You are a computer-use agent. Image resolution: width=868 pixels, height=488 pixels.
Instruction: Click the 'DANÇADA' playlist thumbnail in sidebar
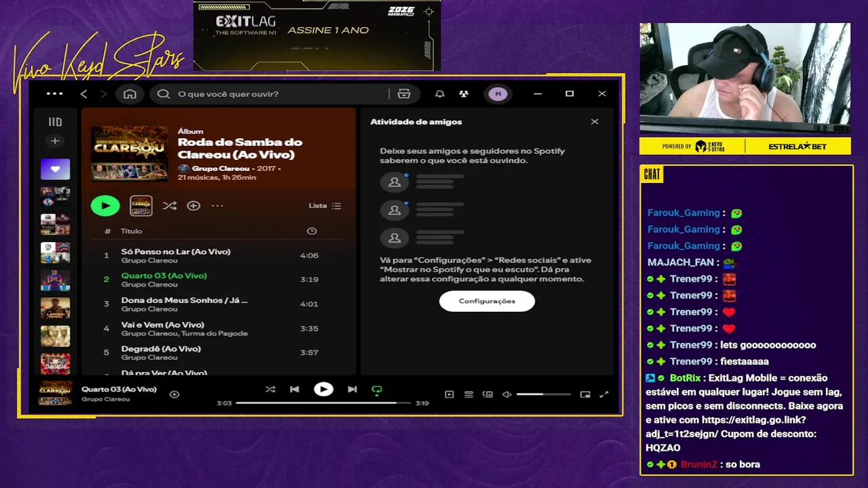click(55, 364)
